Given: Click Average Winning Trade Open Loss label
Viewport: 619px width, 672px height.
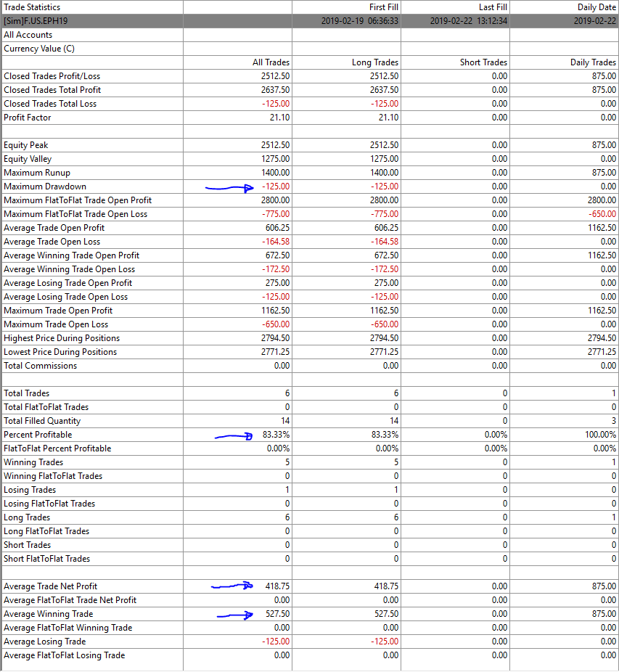Looking at the screenshot, I should [x=70, y=269].
